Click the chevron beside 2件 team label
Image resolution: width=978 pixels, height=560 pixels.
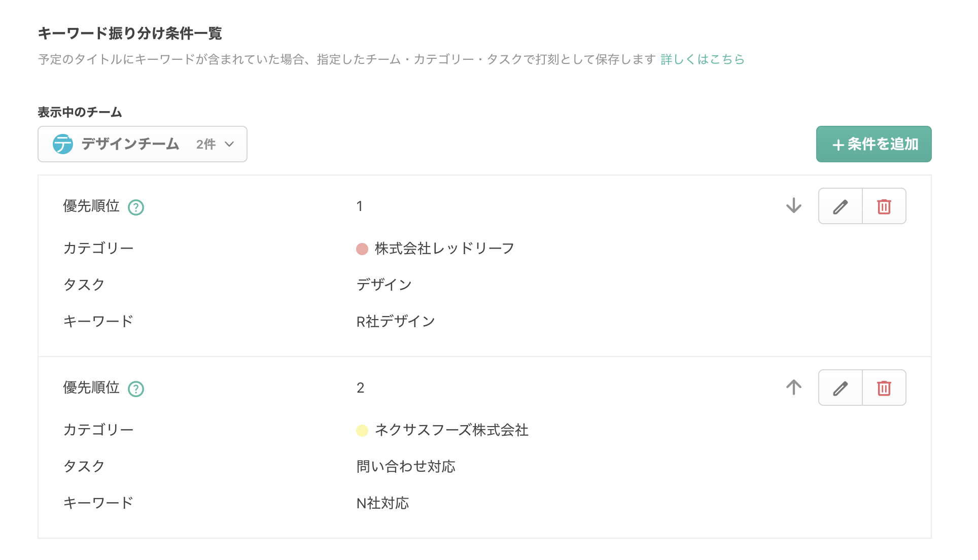point(229,144)
